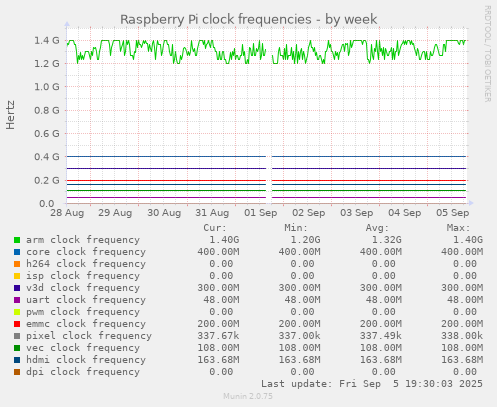497x407 pixels.
Task: Click the '05 Sep' x-axis date label
Action: click(x=453, y=213)
